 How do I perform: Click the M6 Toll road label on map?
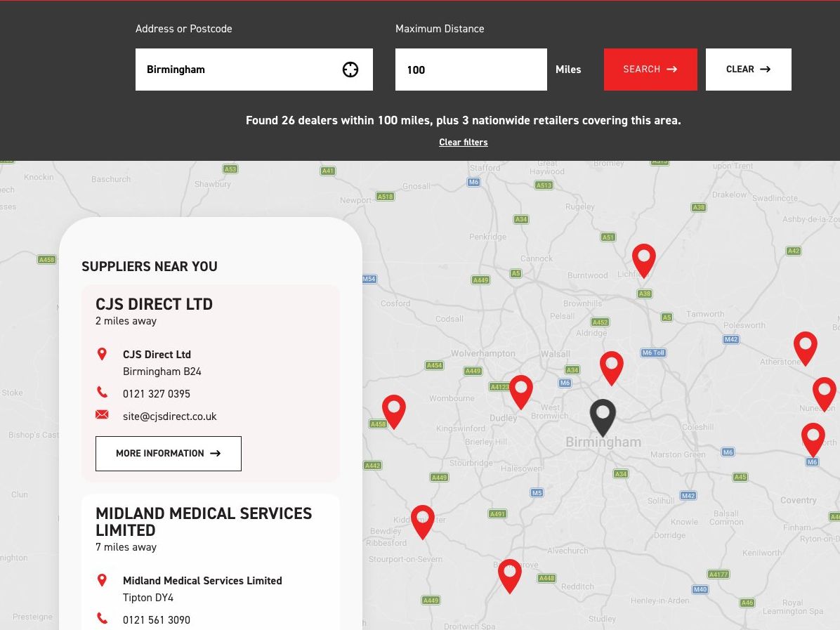coord(654,353)
